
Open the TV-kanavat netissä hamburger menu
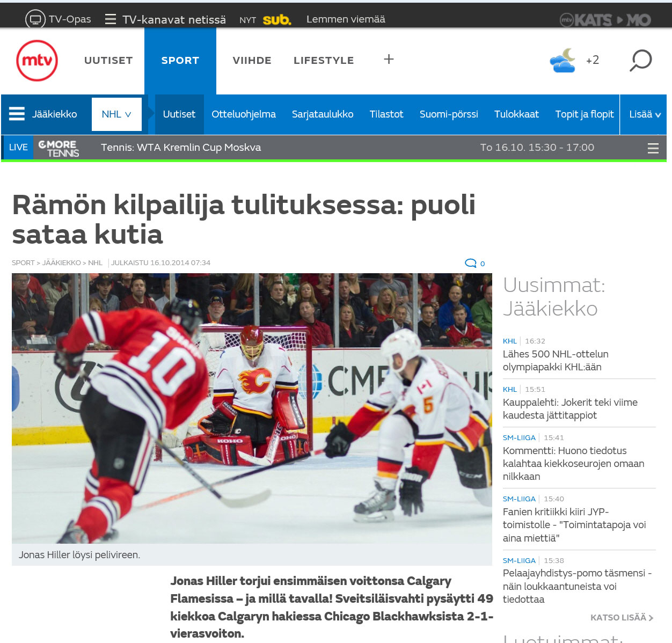[111, 19]
